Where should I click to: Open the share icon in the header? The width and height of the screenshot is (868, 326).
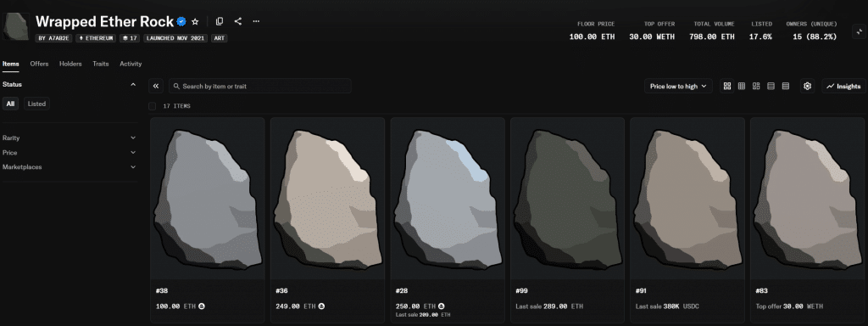click(238, 21)
